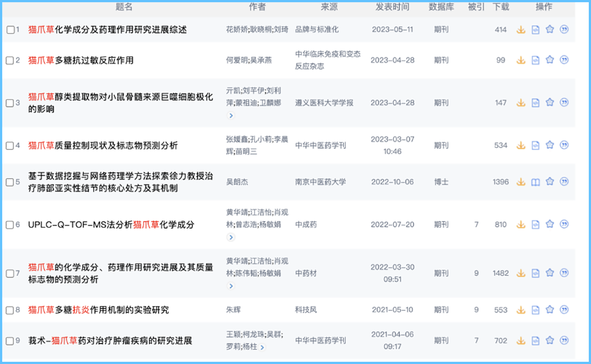Viewport: 591px width, 364px height.
Task: Download the row 3 遵义医科大学学报 article
Action: 521,102
